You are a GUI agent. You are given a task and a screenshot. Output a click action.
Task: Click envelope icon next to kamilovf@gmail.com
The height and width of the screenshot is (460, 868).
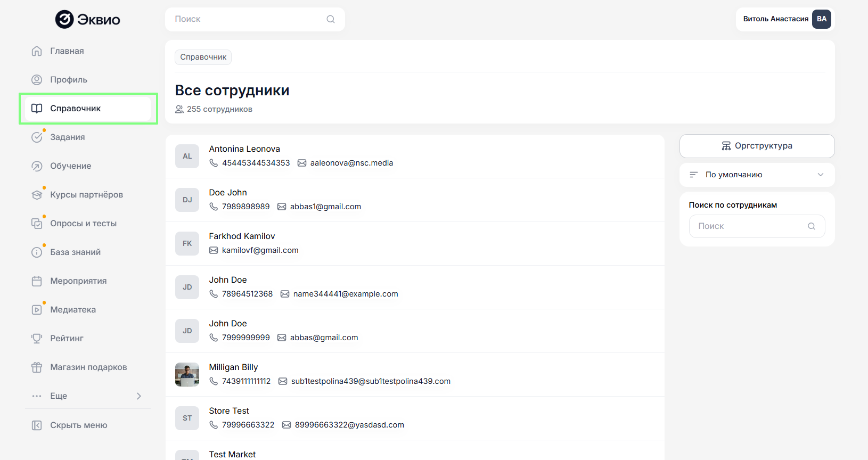[214, 250]
